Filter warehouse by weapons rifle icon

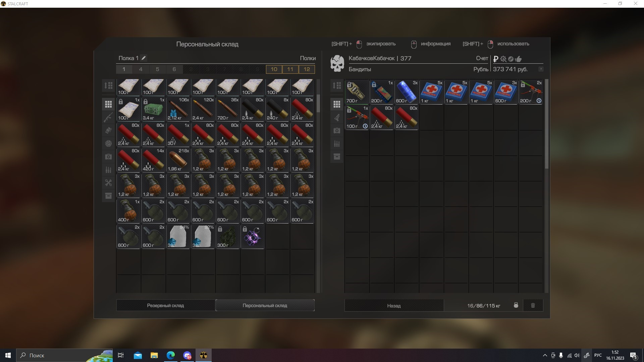tap(108, 117)
